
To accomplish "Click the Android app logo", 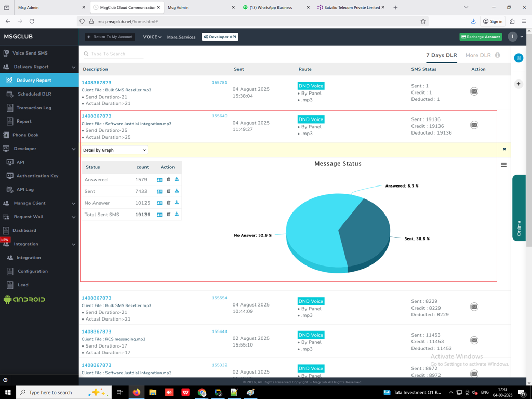I will [x=24, y=299].
